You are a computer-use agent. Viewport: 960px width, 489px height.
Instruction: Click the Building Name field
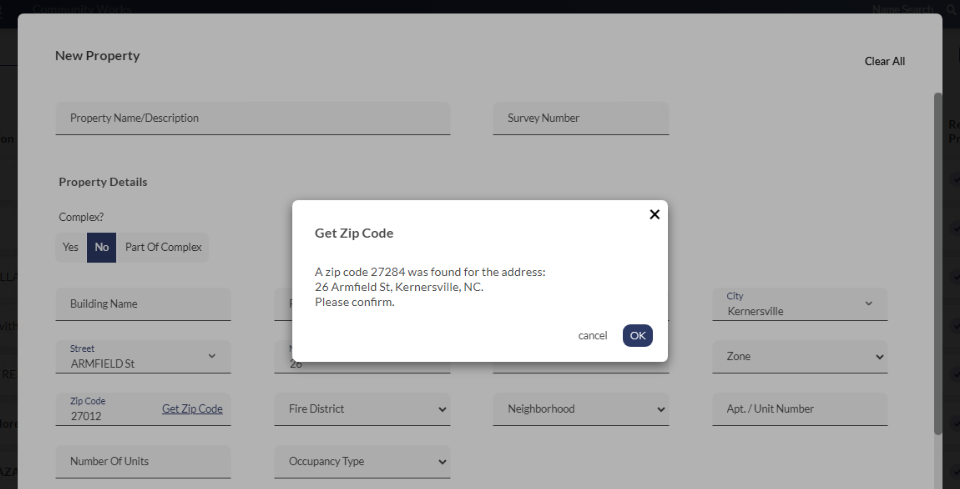point(143,304)
